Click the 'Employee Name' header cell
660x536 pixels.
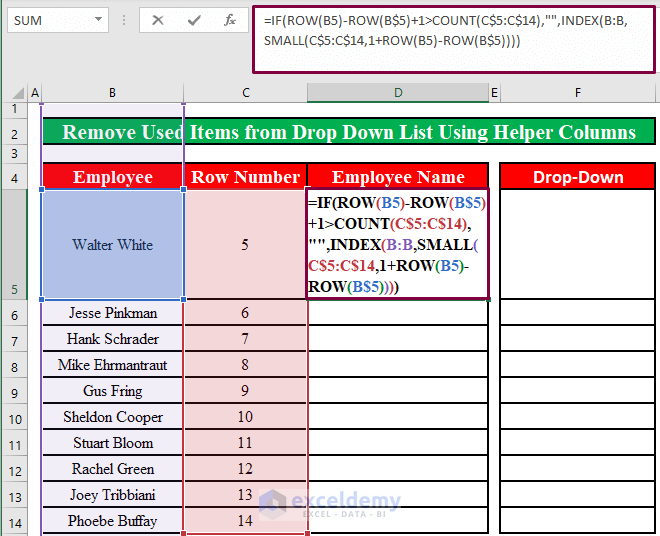[x=398, y=176]
